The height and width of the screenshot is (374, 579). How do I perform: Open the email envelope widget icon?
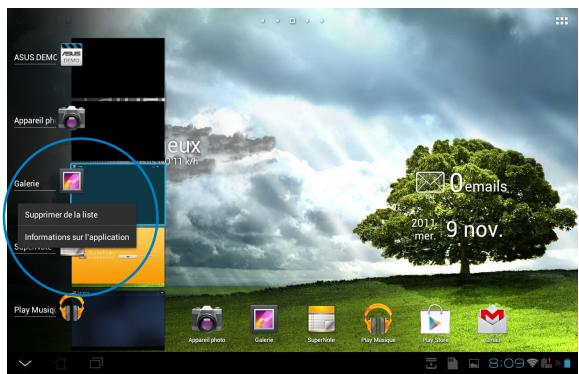[x=430, y=182]
